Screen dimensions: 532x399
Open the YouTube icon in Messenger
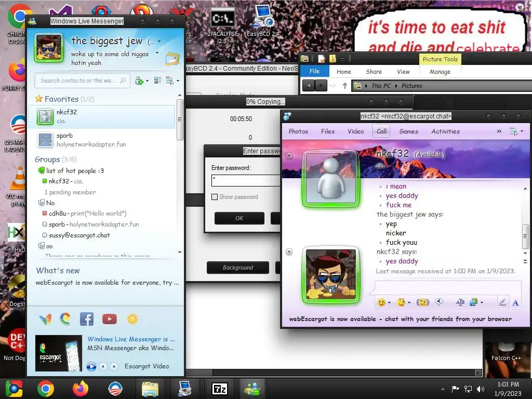109,319
